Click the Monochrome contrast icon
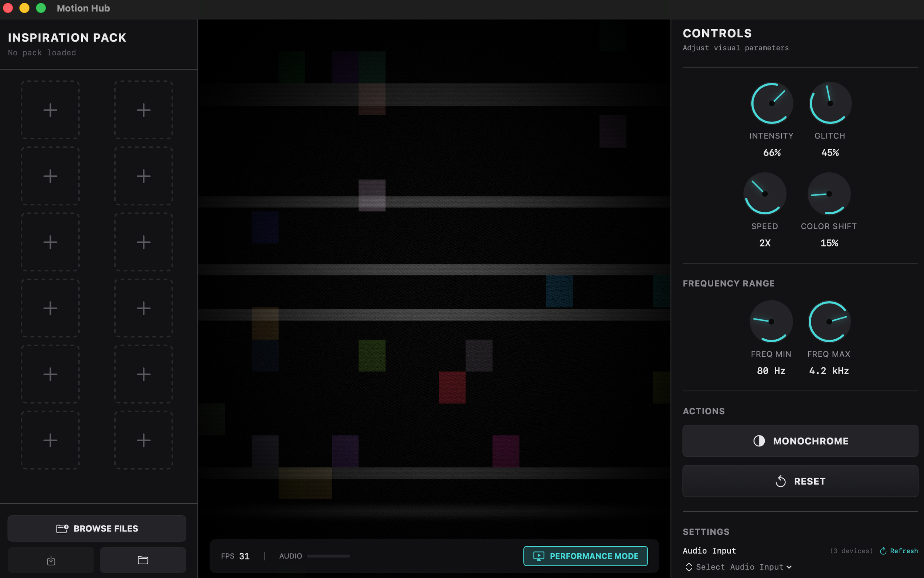This screenshot has width=924, height=578. (x=759, y=441)
